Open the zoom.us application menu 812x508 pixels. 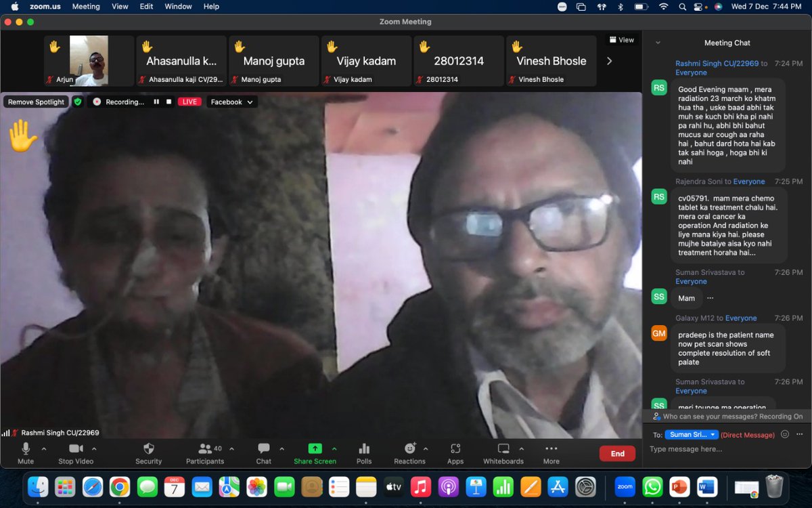click(x=44, y=6)
